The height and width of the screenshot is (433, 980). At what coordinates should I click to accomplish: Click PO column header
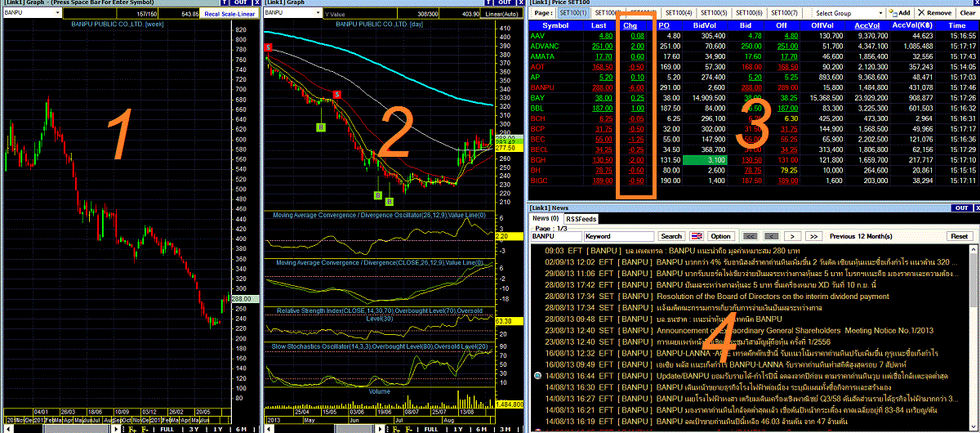click(664, 26)
